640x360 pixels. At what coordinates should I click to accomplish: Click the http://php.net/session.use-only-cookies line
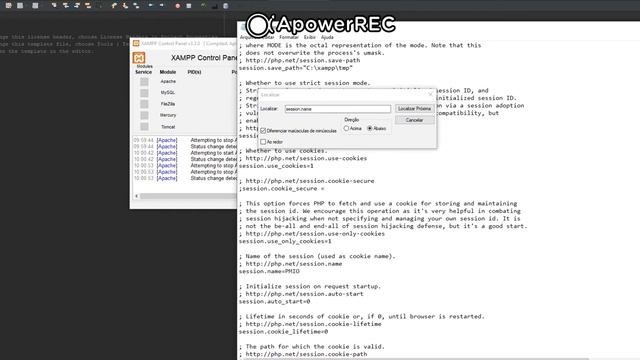point(312,234)
